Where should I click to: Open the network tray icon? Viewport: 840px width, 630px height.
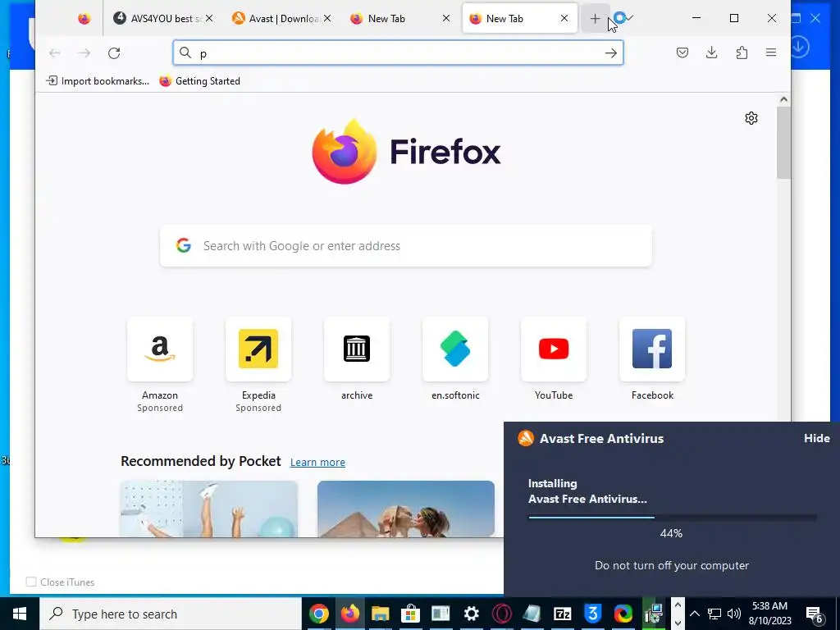[714, 614]
